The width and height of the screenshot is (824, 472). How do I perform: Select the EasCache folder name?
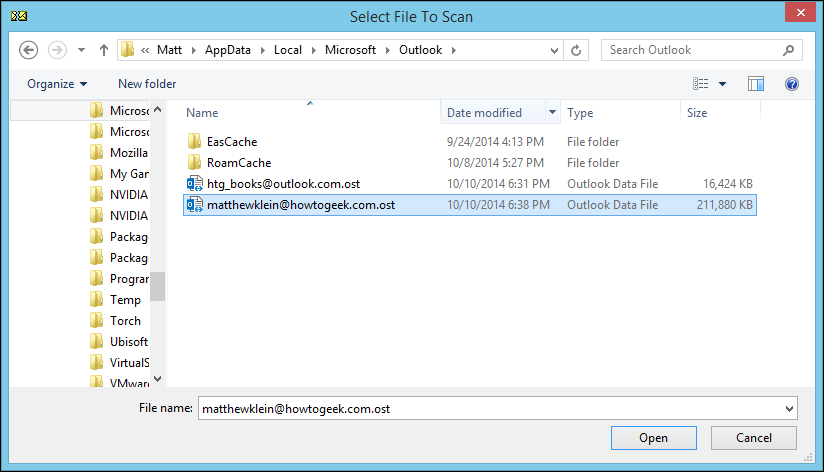[x=232, y=142]
